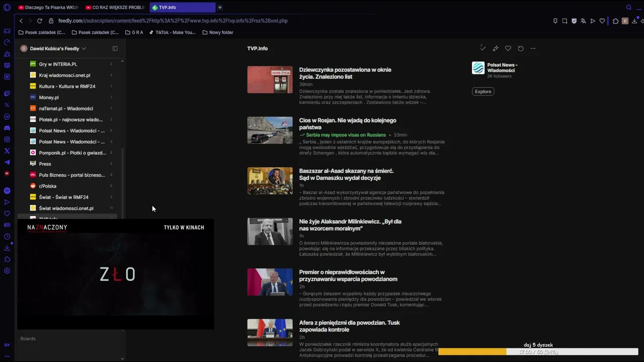Click the three-dots sidebar setup icon

(7, 356)
